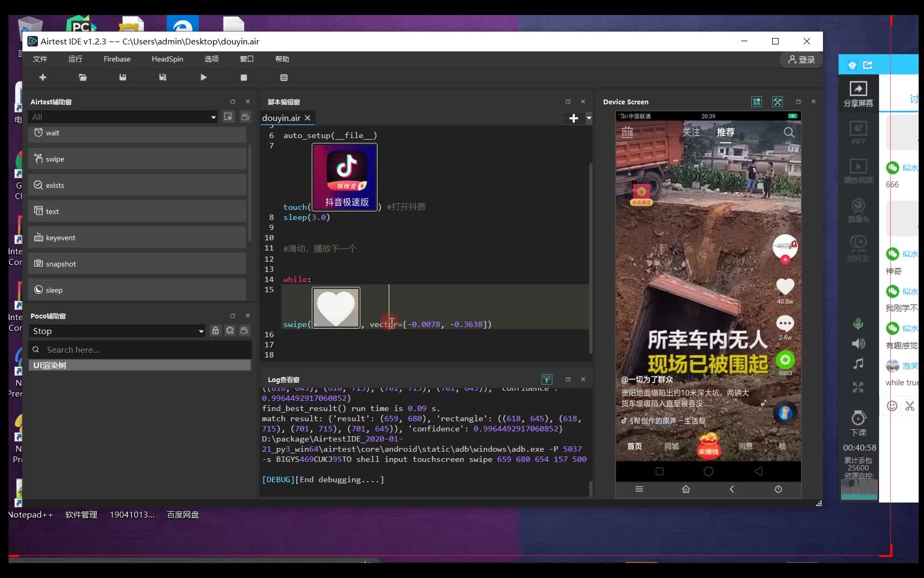This screenshot has height=578, width=924.
Task: Click the Notepad++ desktop shortcut
Action: pyautogui.click(x=30, y=514)
